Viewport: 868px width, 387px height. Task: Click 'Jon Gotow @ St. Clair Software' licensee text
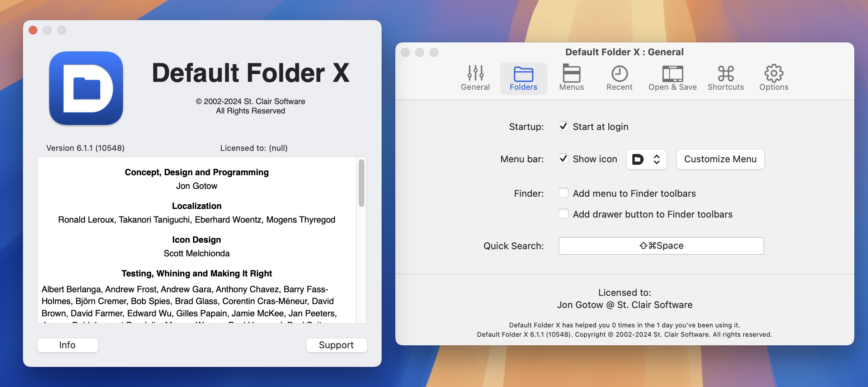624,305
